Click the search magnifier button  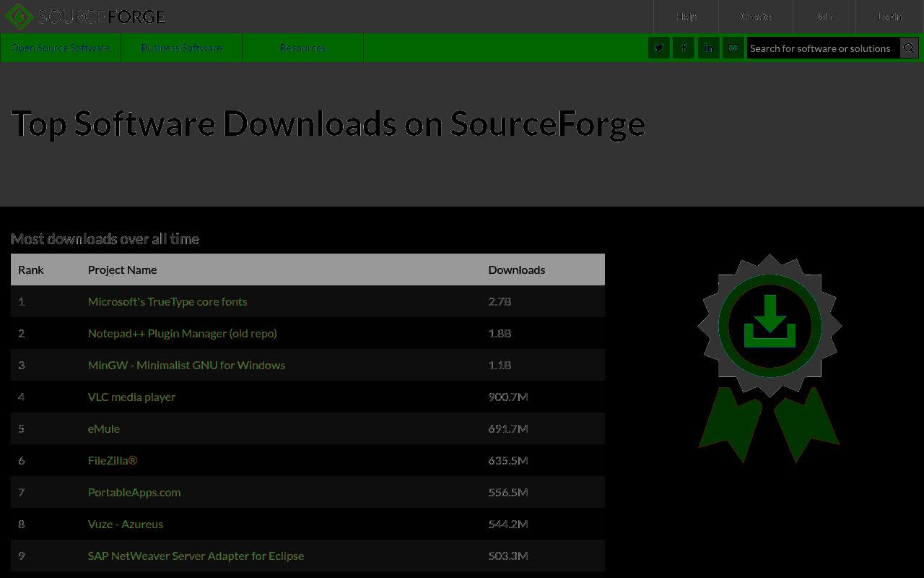click(910, 48)
